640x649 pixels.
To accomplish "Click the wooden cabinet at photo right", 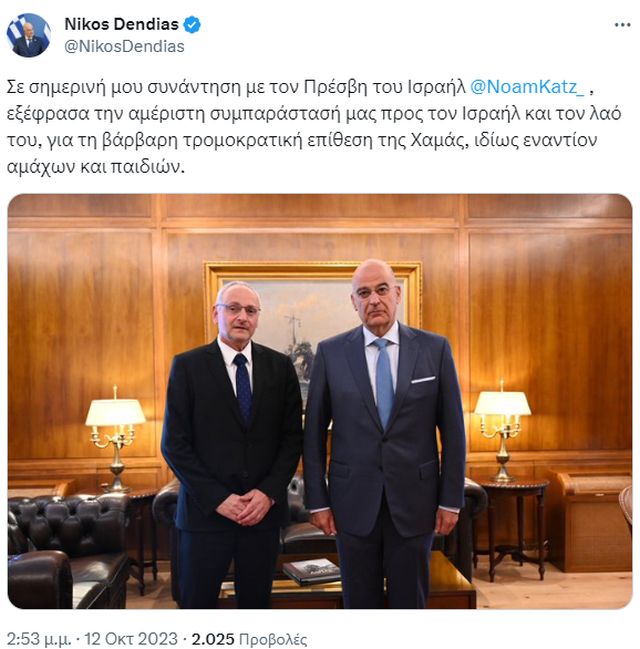I will [591, 521].
